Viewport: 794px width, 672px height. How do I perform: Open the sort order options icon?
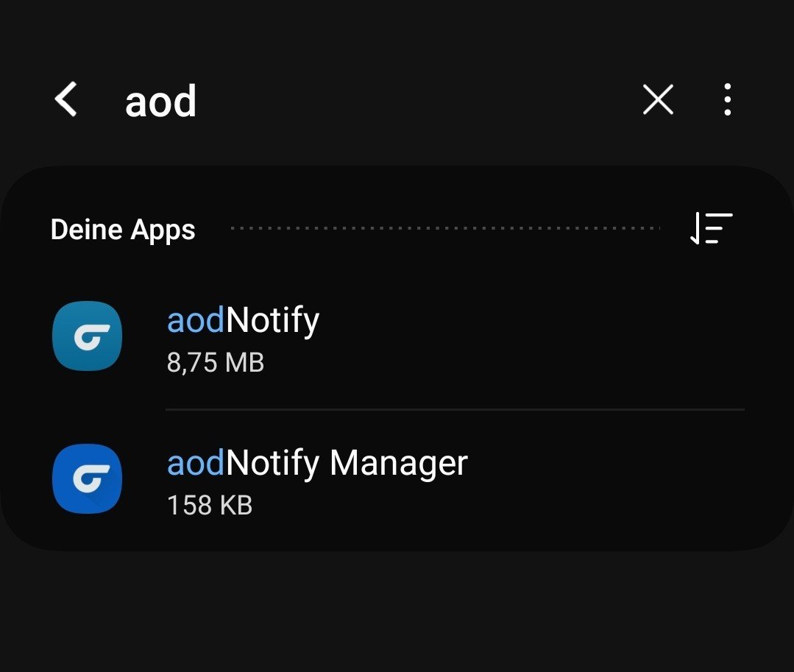coord(711,228)
